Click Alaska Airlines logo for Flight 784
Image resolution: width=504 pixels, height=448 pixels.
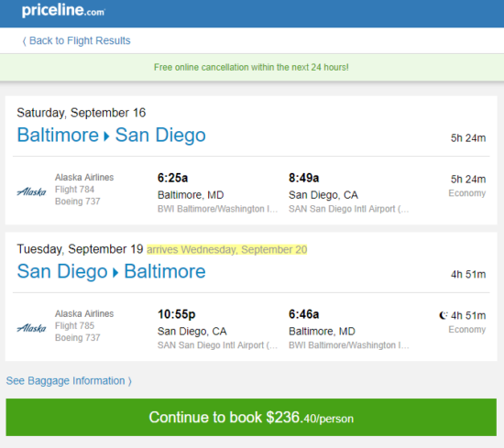[x=31, y=191]
